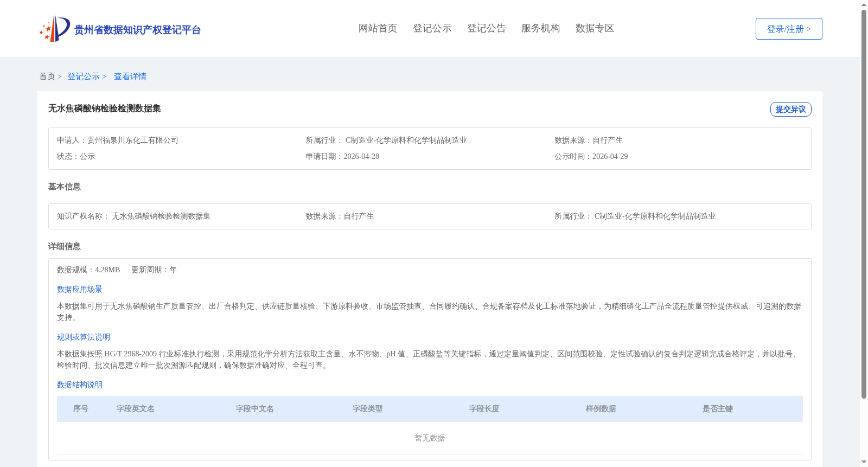Click 更新周期：年 value
The height and width of the screenshot is (467, 868).
(154, 270)
